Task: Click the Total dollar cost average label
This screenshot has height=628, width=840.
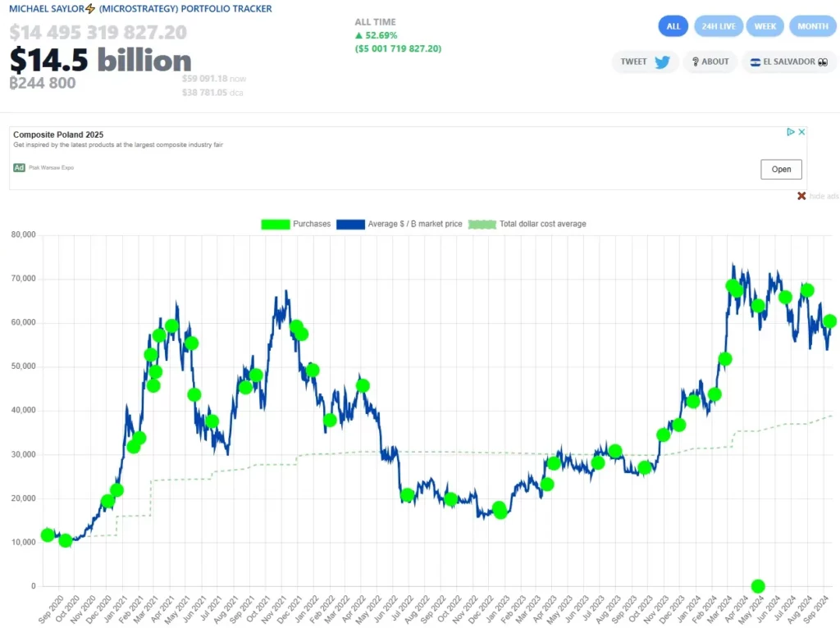Action: click(x=543, y=224)
